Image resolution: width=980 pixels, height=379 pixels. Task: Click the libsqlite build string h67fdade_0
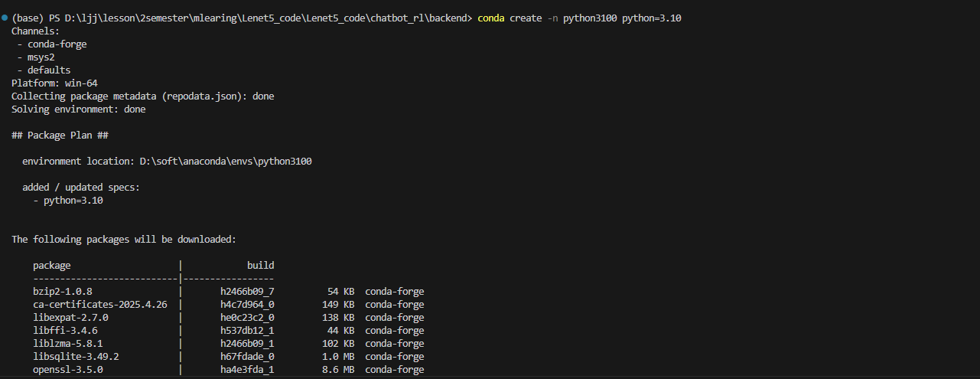[x=247, y=357]
